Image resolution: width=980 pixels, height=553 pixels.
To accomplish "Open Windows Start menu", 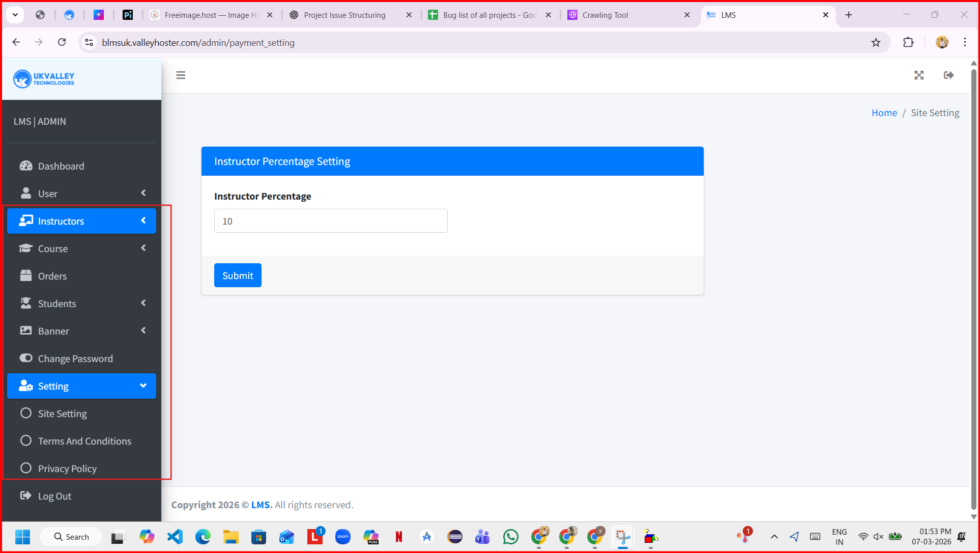I will (x=22, y=537).
